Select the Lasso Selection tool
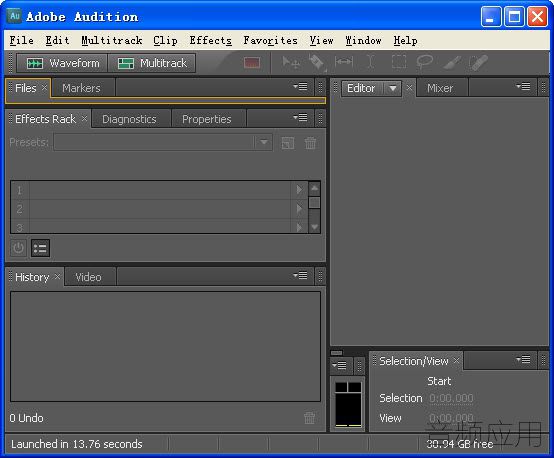Viewport: 554px width, 458px height. pos(424,62)
